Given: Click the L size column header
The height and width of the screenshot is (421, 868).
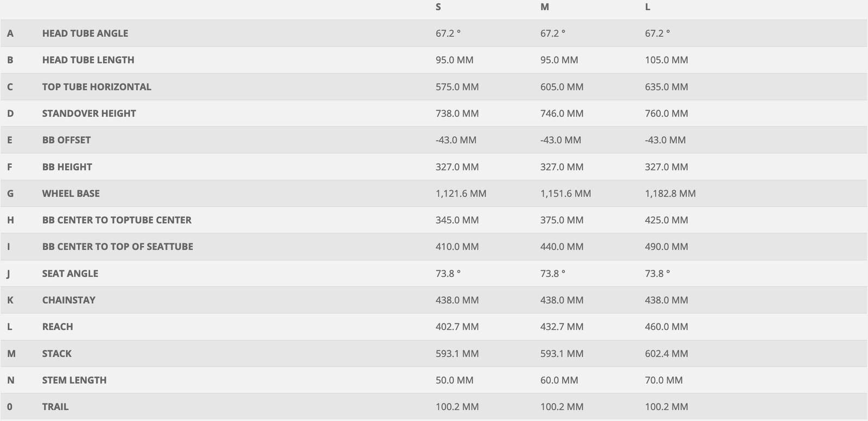Looking at the screenshot, I should tap(648, 7).
